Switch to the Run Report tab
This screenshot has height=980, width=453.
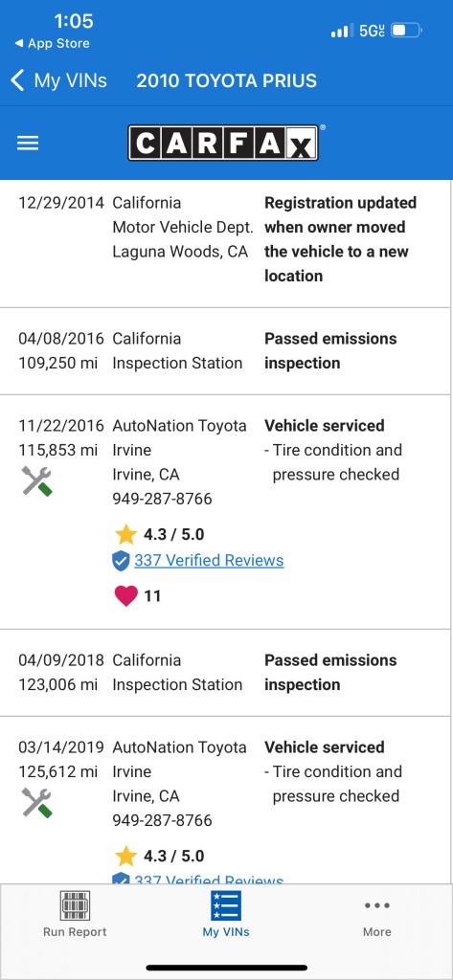coord(75,914)
